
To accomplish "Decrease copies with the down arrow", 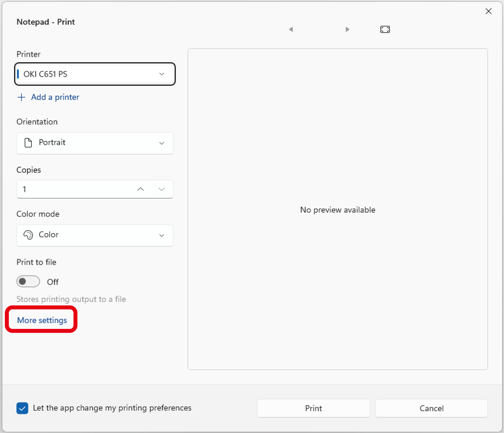I will (x=162, y=189).
